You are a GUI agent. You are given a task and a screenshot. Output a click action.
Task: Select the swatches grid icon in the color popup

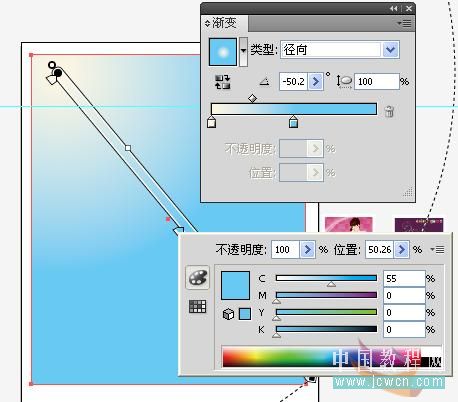(x=198, y=306)
